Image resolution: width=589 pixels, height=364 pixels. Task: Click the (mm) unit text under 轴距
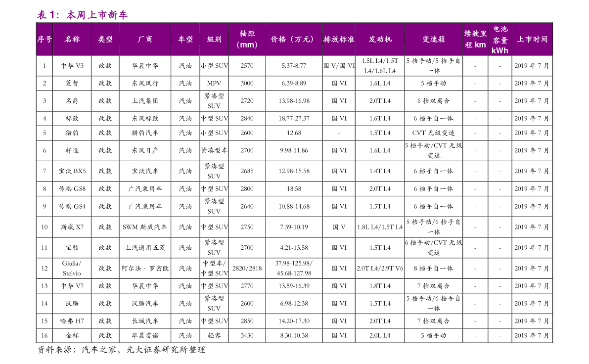point(247,45)
